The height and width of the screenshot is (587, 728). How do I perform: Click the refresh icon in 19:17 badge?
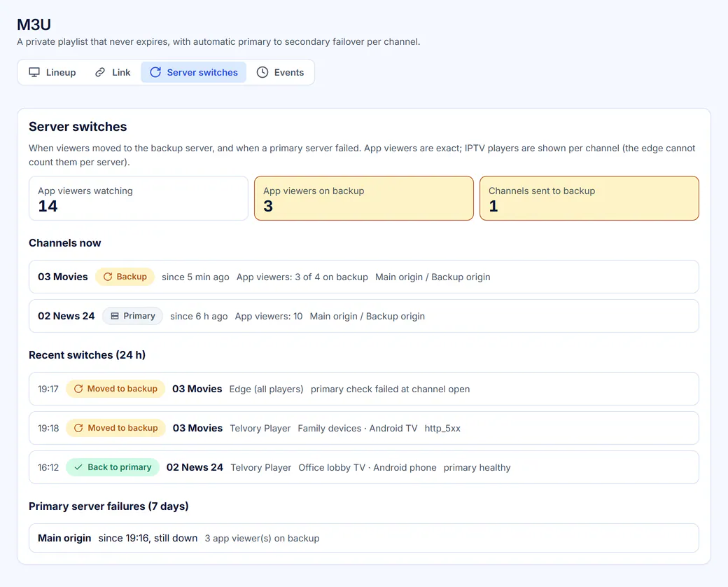point(78,389)
